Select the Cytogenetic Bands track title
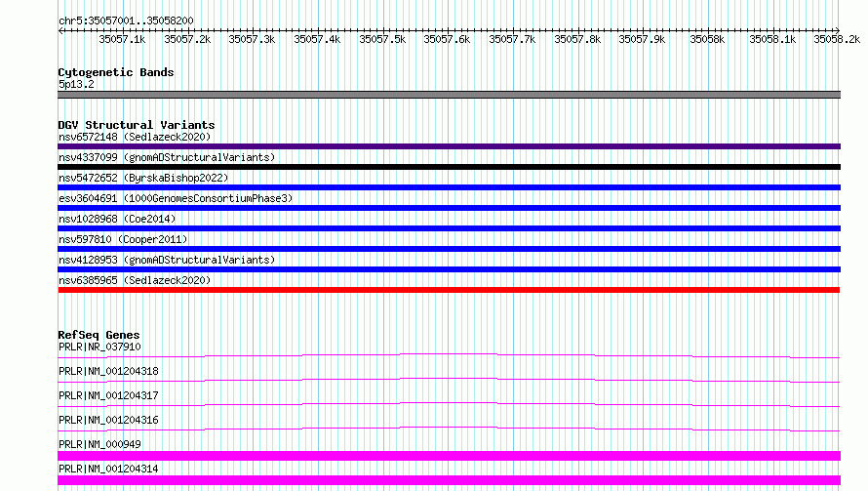The width and height of the screenshot is (868, 491). 116,72
